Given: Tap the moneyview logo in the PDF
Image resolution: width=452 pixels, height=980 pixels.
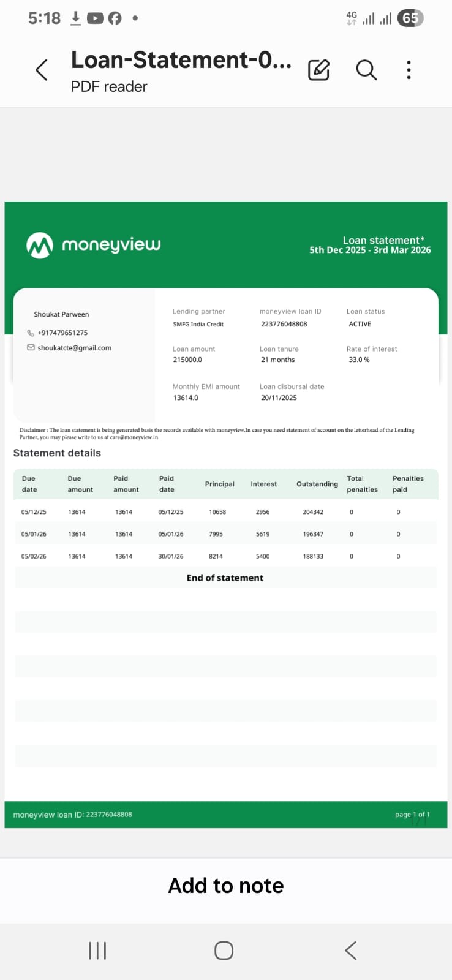Looking at the screenshot, I should pyautogui.click(x=94, y=245).
